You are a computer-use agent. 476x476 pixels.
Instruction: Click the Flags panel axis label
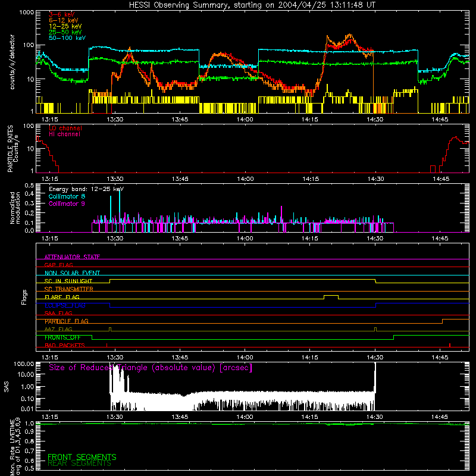(x=24, y=297)
